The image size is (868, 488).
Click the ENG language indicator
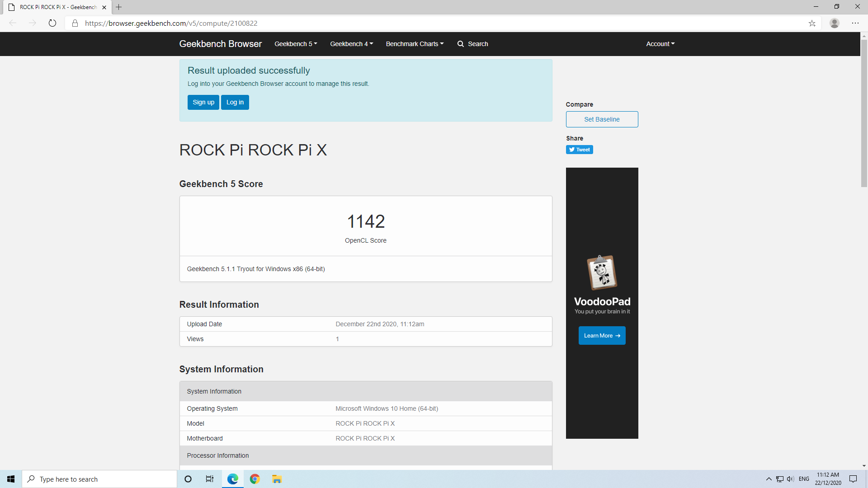click(804, 479)
